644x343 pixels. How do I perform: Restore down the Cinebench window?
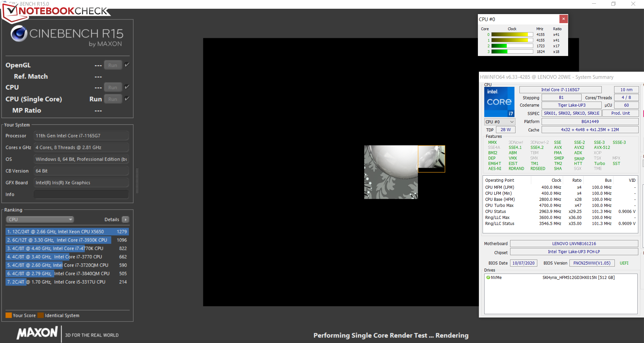point(613,4)
